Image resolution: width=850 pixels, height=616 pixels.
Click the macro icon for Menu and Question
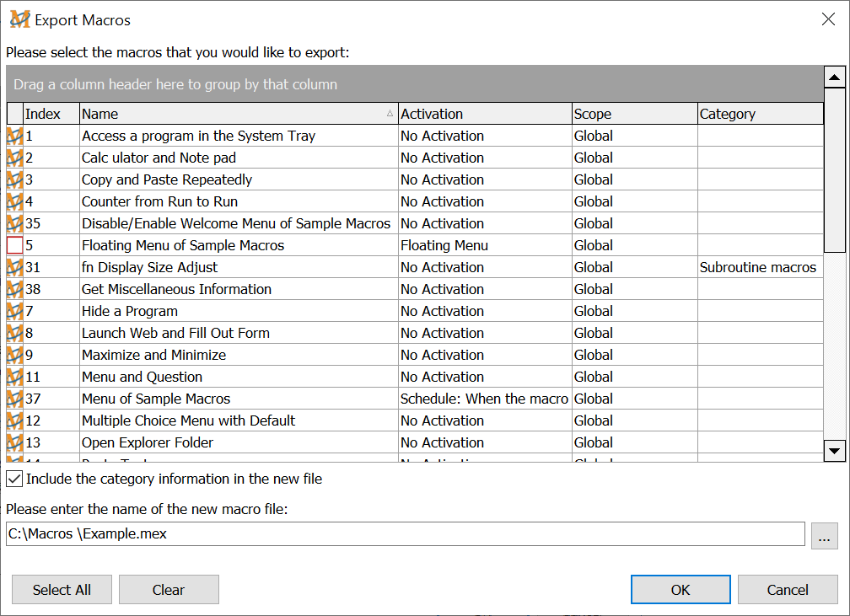coord(14,377)
